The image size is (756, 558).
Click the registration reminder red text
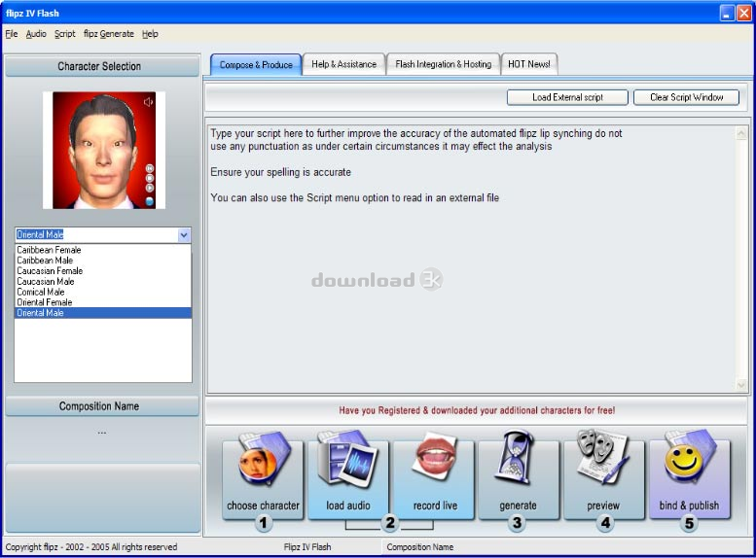click(477, 410)
